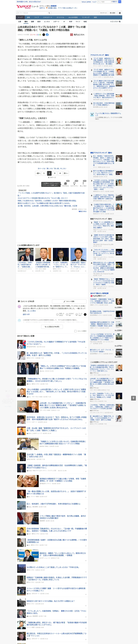Open the エキスパート navigation tab

point(48,17)
